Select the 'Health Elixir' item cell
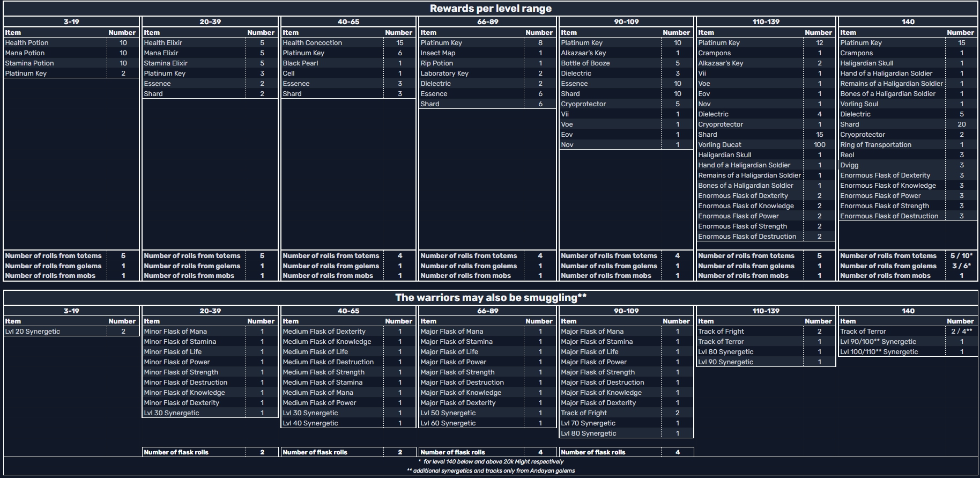This screenshot has width=980, height=478. [194, 43]
